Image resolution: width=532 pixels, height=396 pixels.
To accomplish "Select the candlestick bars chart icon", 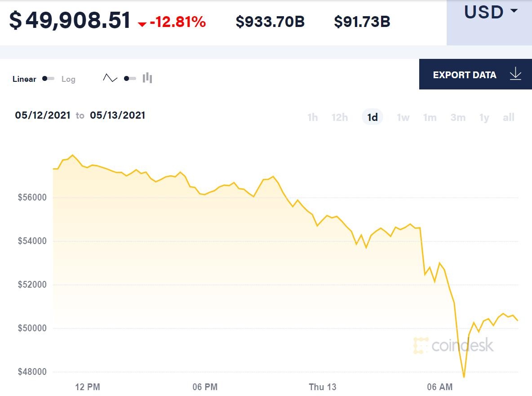I will [147, 78].
